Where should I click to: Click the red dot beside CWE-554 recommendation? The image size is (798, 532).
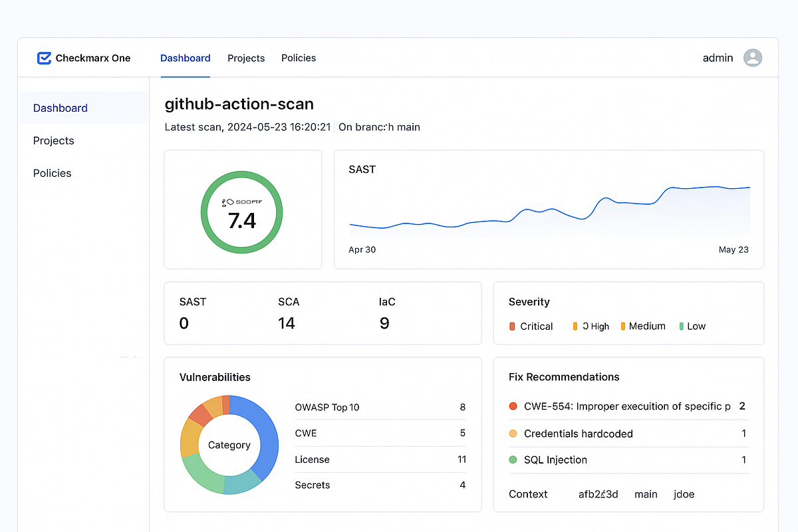(x=513, y=406)
